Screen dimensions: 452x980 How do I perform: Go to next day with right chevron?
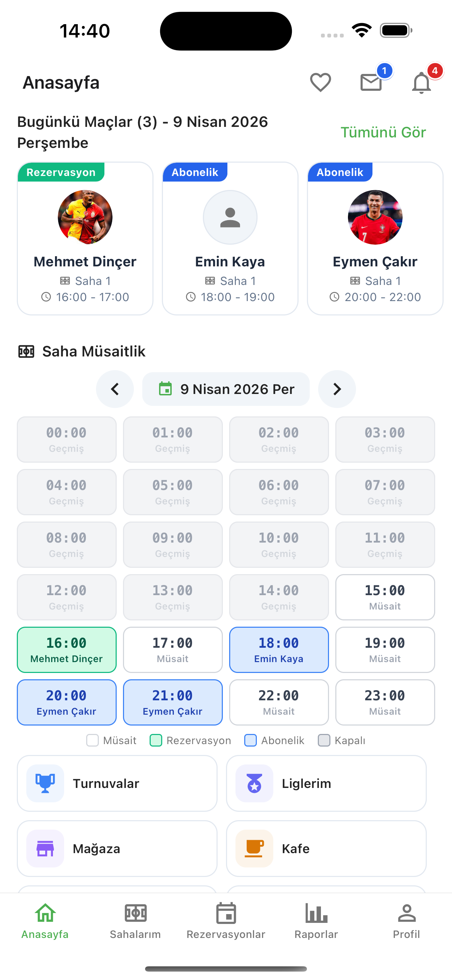[337, 389]
